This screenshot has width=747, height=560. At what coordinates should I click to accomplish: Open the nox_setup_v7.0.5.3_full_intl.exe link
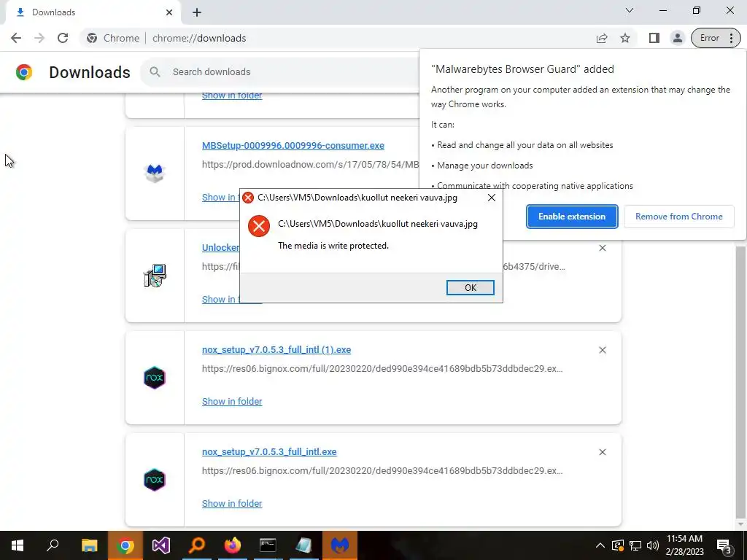point(269,451)
